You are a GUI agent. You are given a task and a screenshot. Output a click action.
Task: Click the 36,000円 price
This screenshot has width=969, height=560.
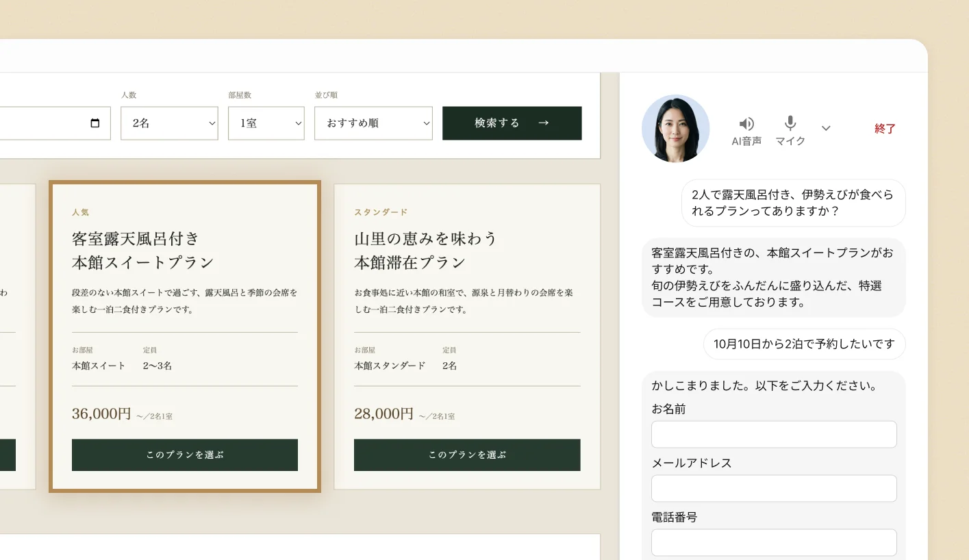coord(101,413)
